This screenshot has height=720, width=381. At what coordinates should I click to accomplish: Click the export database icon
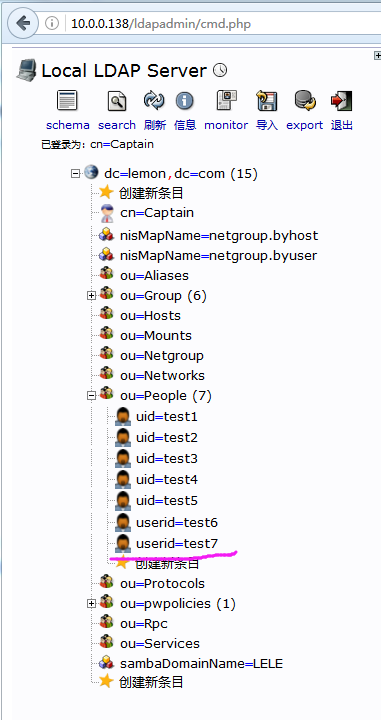305,101
